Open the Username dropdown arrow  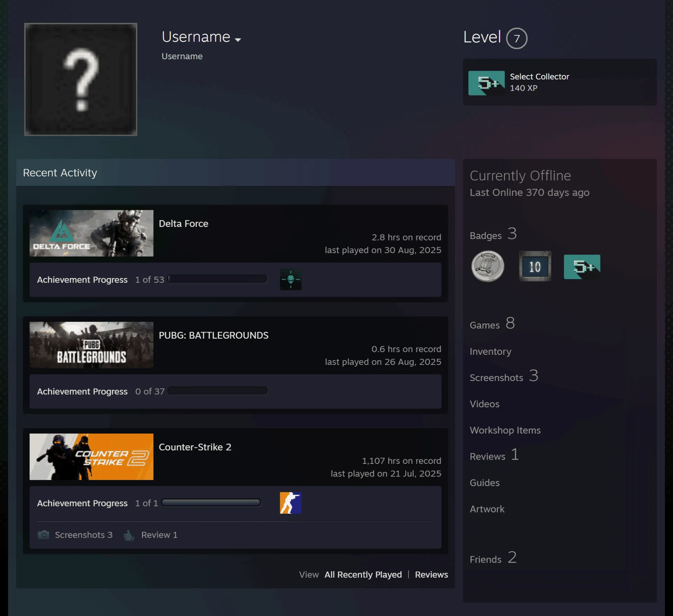pyautogui.click(x=238, y=40)
